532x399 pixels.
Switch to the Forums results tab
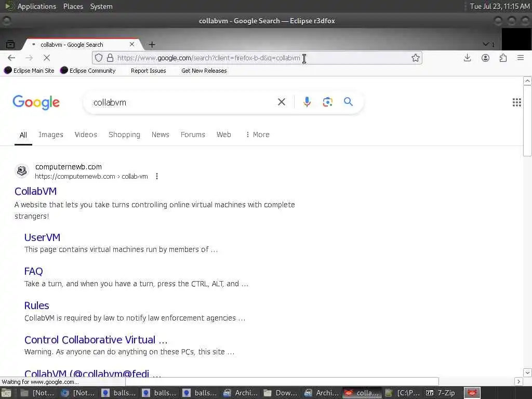[x=193, y=135]
